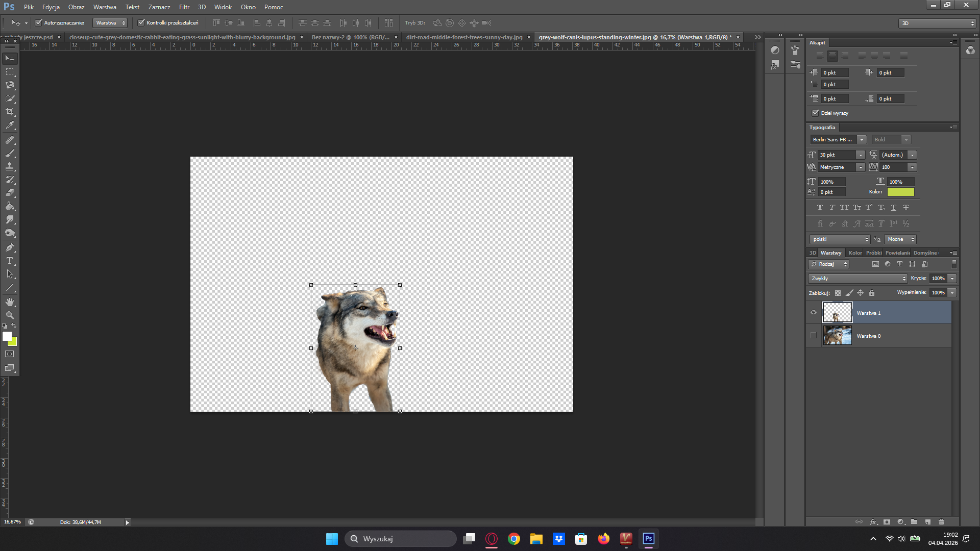
Task: Select the Crop tool
Action: [x=10, y=112]
